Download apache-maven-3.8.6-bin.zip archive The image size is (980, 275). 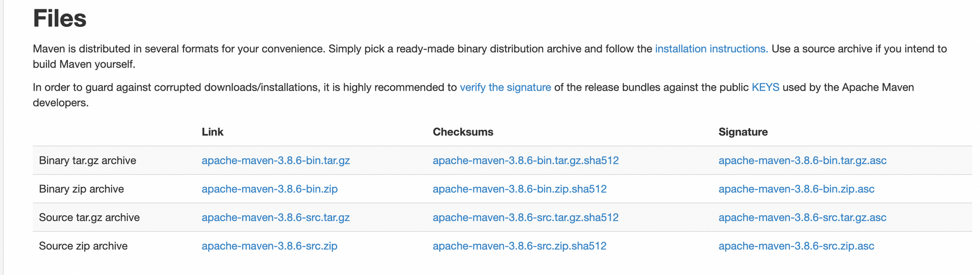tap(269, 189)
